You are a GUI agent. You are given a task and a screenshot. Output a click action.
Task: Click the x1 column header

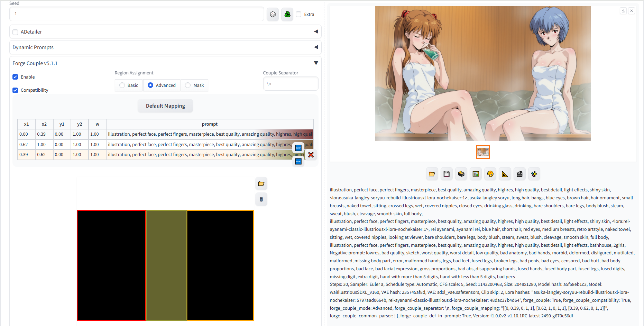[x=27, y=124]
